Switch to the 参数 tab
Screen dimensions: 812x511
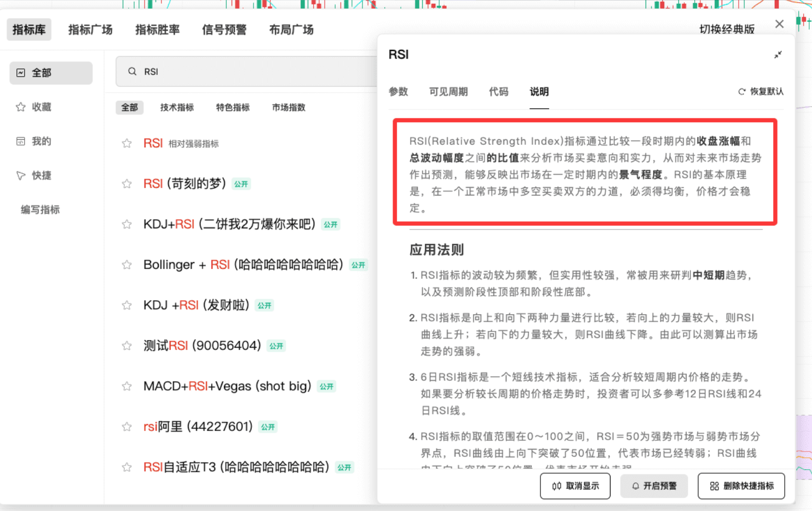(x=399, y=91)
